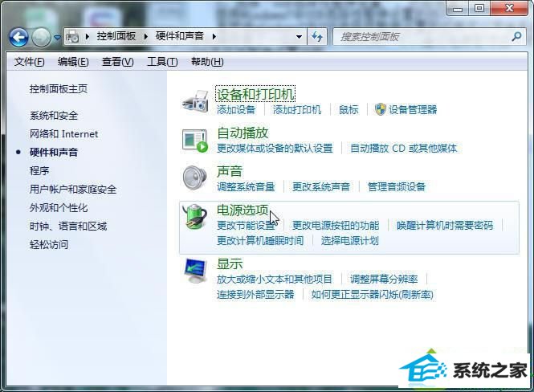Click 选择电源计划 link
The image size is (534, 392).
[350, 241]
